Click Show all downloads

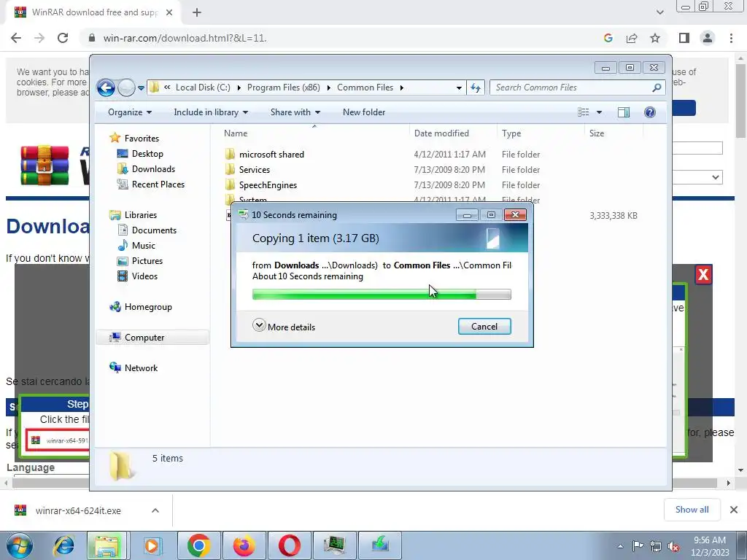[x=692, y=510]
